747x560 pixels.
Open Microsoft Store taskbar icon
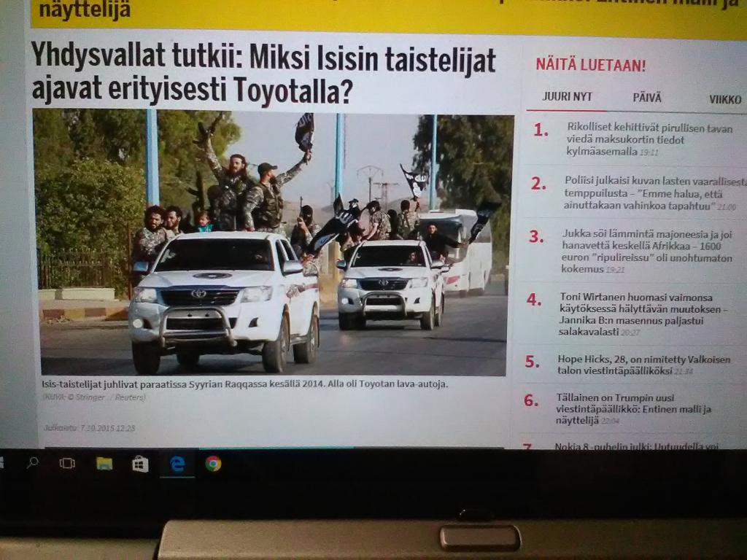(x=140, y=464)
